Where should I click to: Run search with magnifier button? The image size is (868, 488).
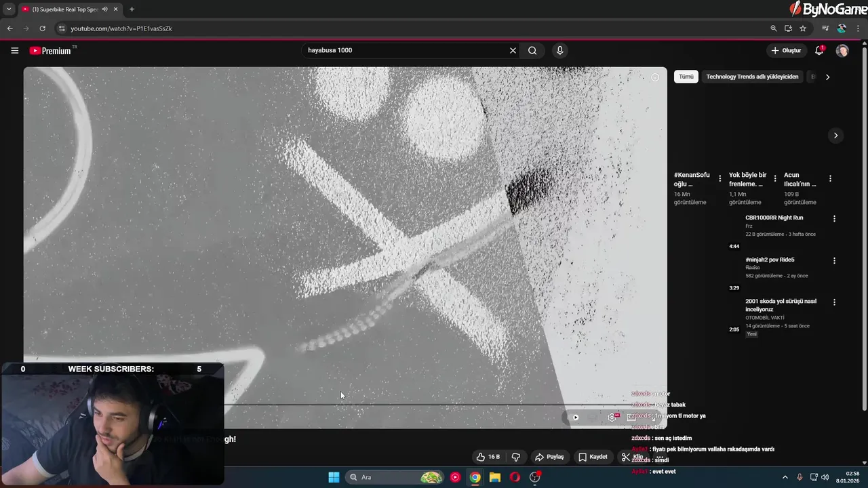coord(532,50)
